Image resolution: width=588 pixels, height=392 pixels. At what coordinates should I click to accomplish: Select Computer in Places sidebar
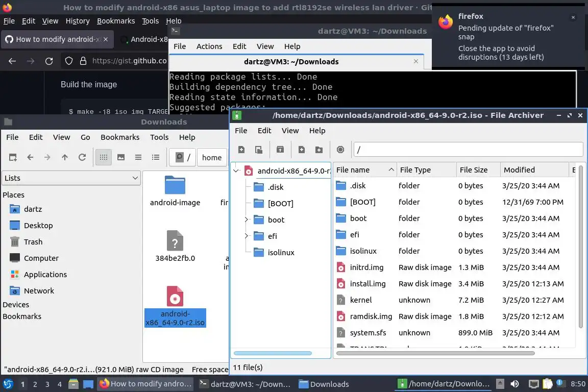click(41, 258)
